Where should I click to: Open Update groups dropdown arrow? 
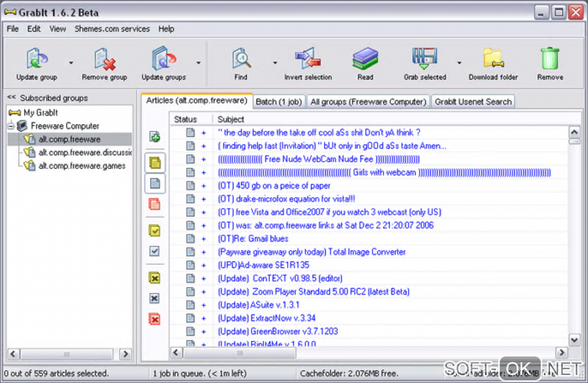point(198,63)
